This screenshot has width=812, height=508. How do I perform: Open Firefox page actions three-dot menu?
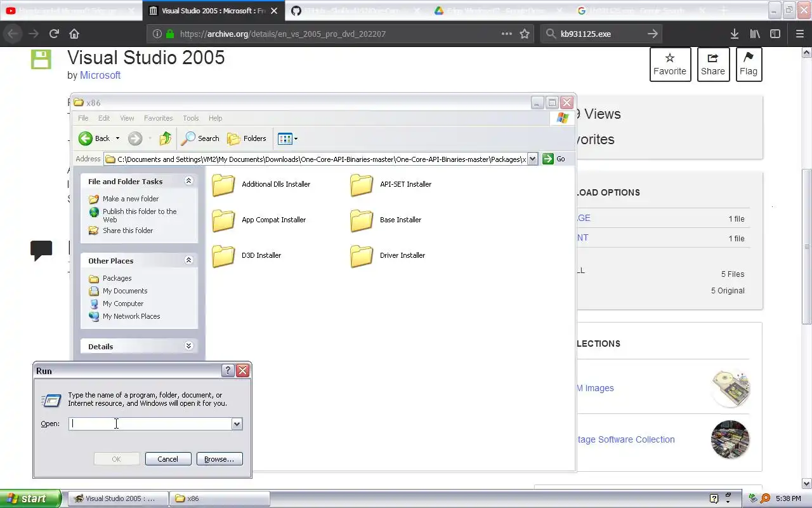pyautogui.click(x=507, y=34)
